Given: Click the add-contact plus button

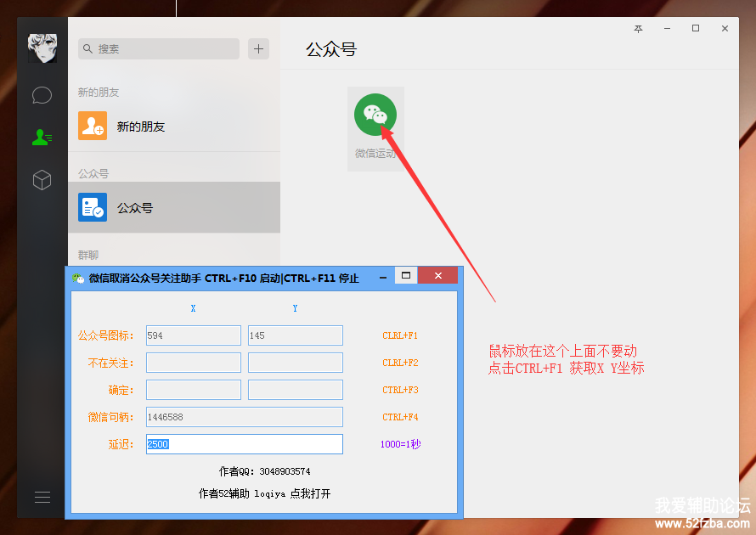Looking at the screenshot, I should 258,48.
